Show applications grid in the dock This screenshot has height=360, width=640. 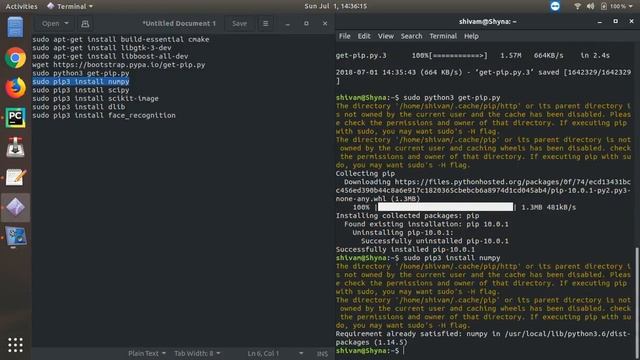(15, 345)
